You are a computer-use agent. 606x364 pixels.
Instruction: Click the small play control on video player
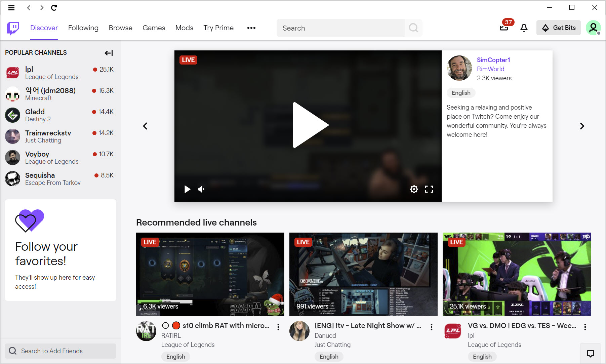(187, 189)
